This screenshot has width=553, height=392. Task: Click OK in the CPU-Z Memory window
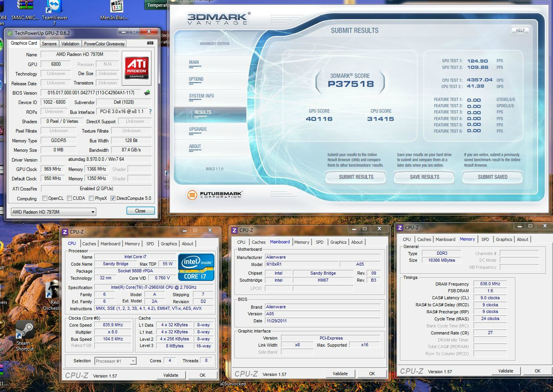(x=537, y=371)
